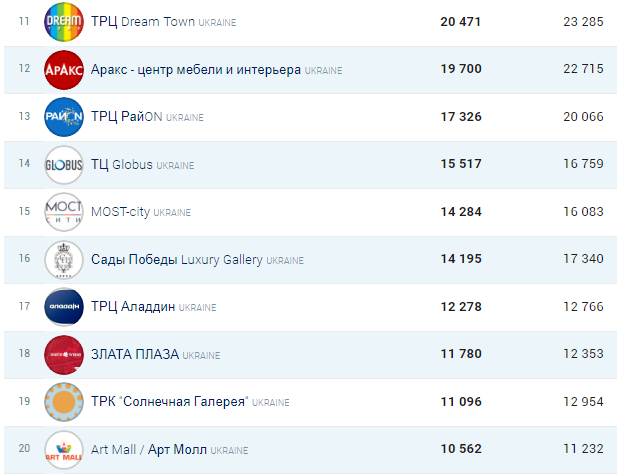Click the red ЗЛАТА ПЛАЗА logo

(63, 355)
